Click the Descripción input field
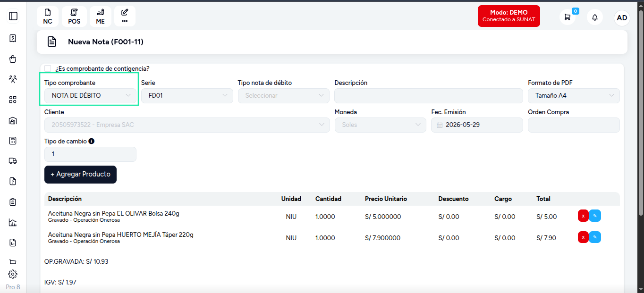The width and height of the screenshot is (644, 293). tap(429, 95)
